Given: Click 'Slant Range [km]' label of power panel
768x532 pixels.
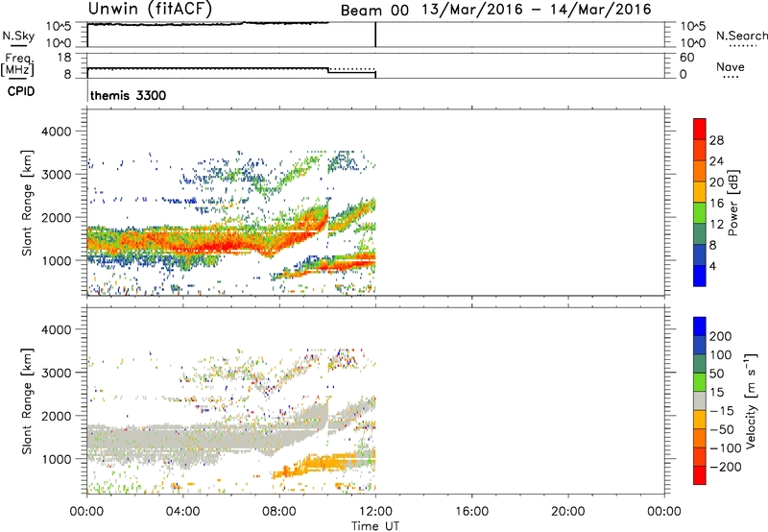Looking at the screenshot, I should [27, 203].
